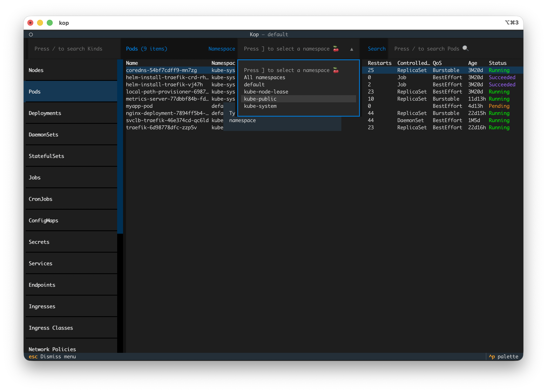
Task: Open Services in the sidebar
Action: pyautogui.click(x=71, y=263)
